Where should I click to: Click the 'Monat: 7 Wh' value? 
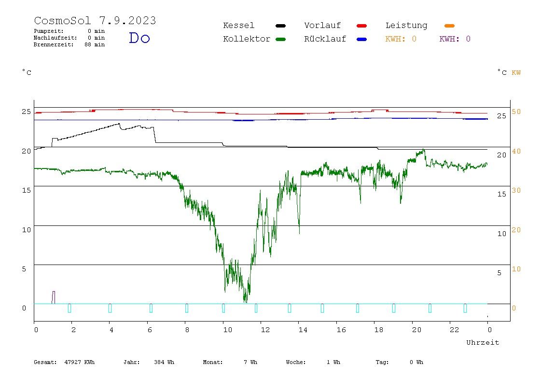click(x=230, y=362)
